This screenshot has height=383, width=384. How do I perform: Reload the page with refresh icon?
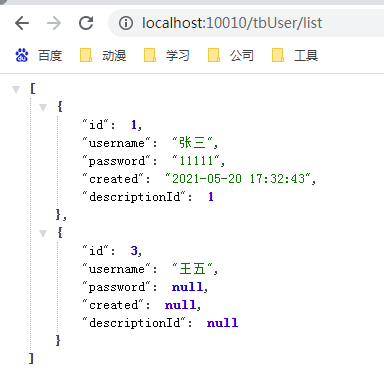(x=86, y=23)
